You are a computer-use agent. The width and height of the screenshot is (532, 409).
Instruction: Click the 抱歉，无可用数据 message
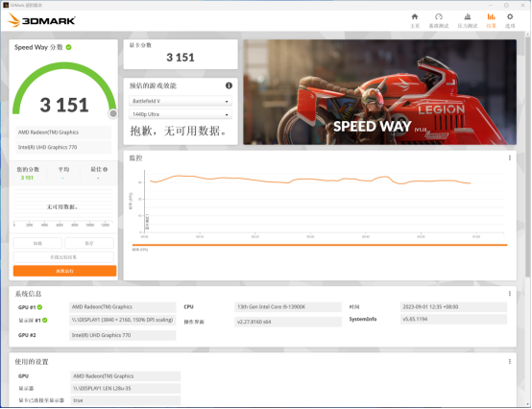point(179,131)
